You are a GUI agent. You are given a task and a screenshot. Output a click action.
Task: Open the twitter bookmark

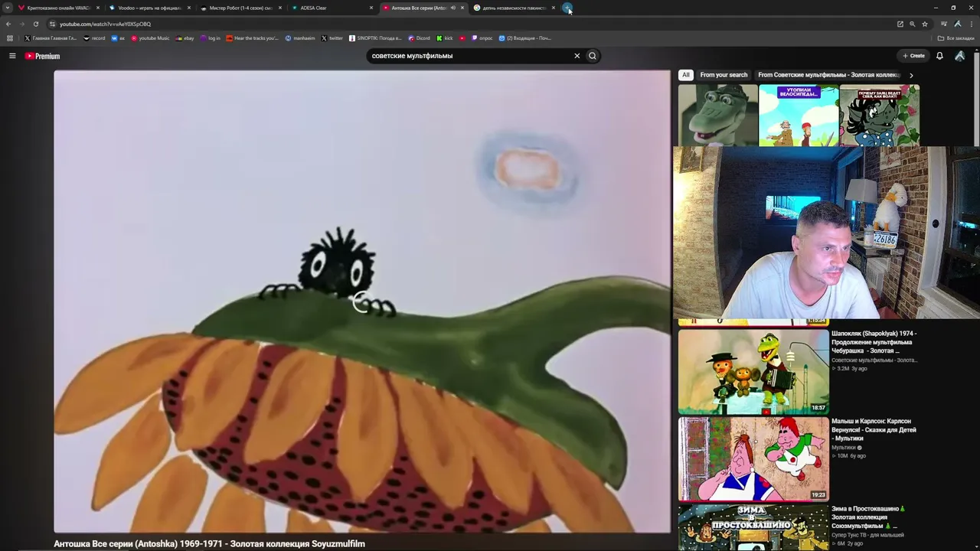click(x=332, y=38)
